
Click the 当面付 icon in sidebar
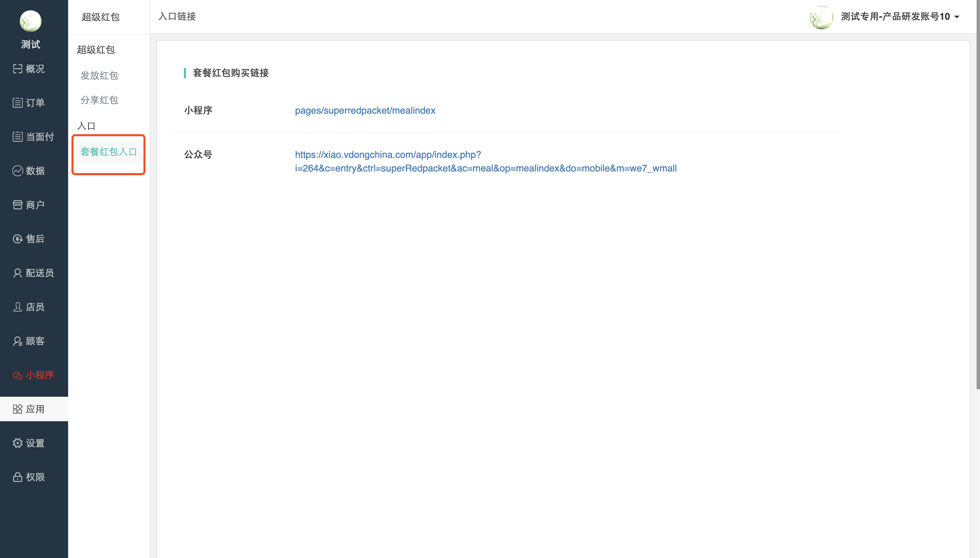[x=17, y=137]
